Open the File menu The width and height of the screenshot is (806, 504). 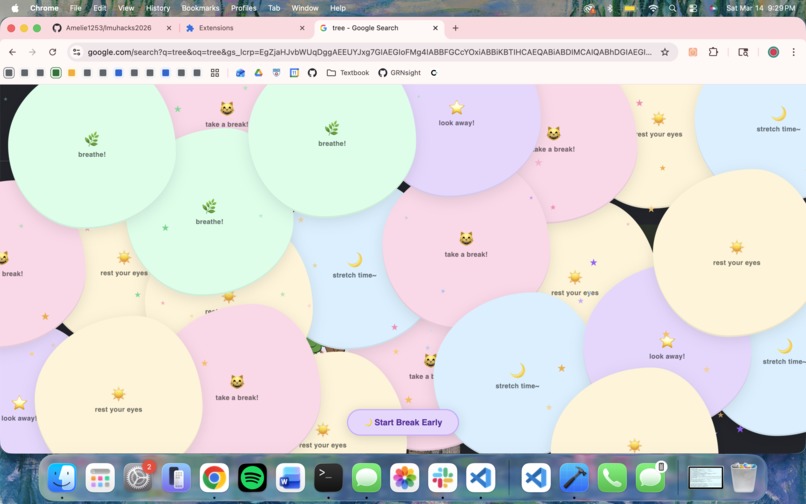coord(76,8)
